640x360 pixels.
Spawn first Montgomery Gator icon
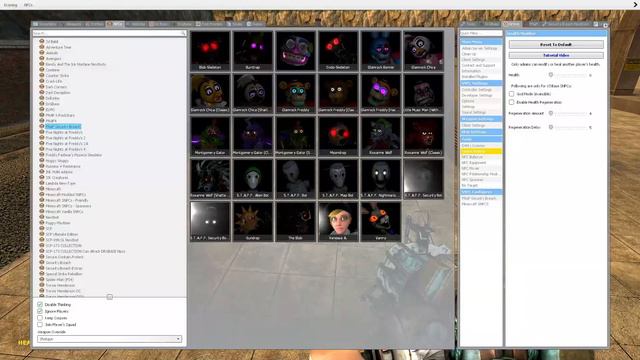(210, 136)
